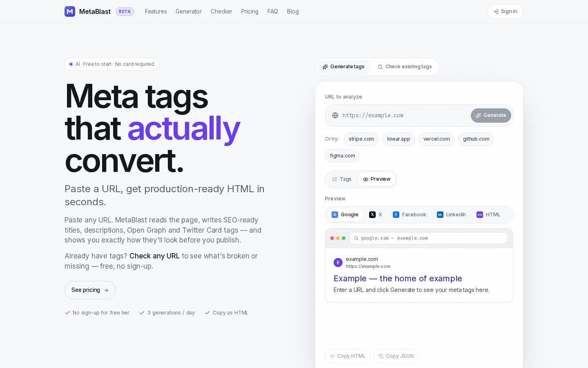This screenshot has width=588, height=368.
Task: Click the purple E favicon in search result
Action: (338, 263)
